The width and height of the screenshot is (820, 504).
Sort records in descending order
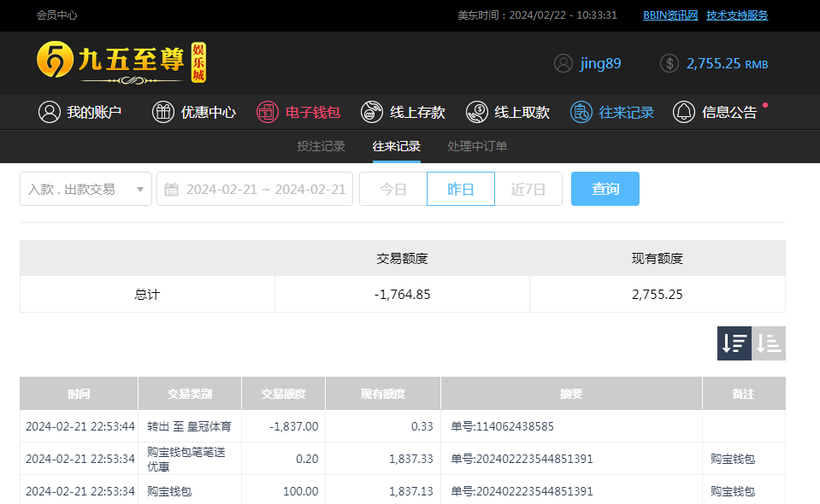(734, 343)
